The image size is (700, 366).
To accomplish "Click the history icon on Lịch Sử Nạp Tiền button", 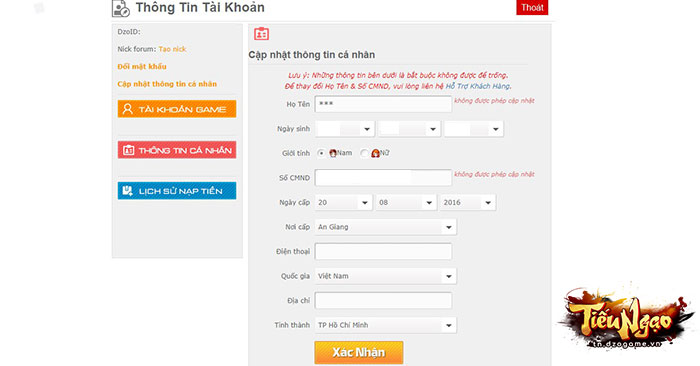I will coord(128,191).
